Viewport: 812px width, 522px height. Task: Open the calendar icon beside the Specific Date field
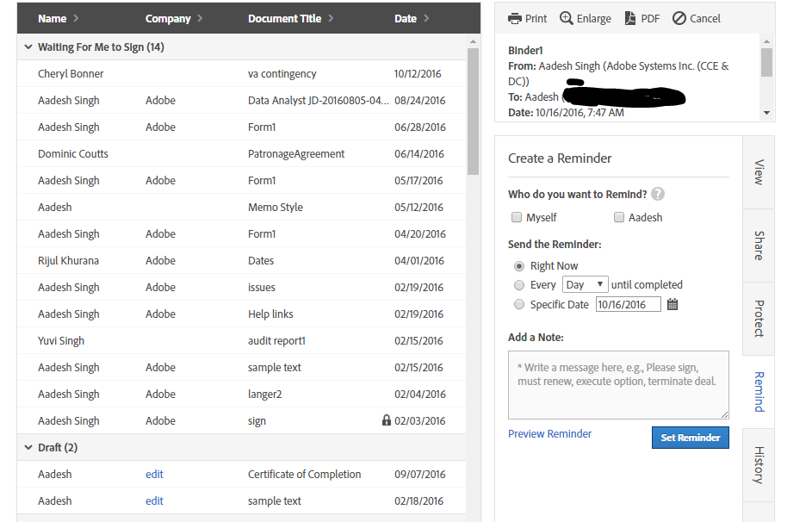pyautogui.click(x=673, y=303)
